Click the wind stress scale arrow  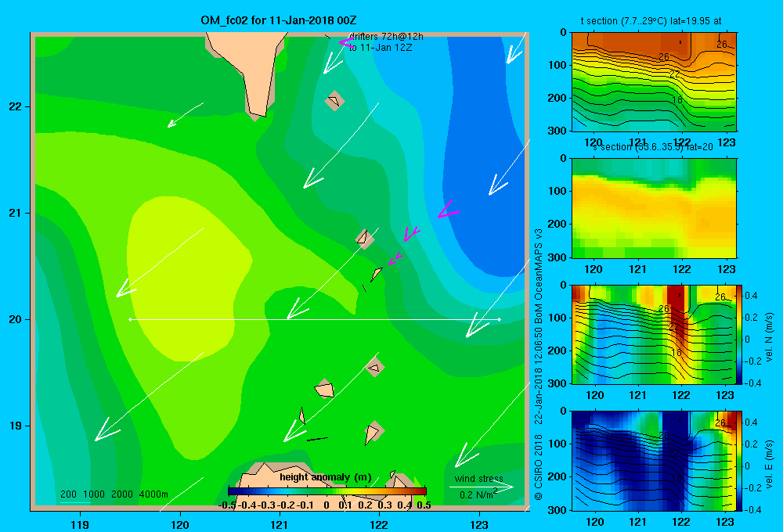pos(481,487)
